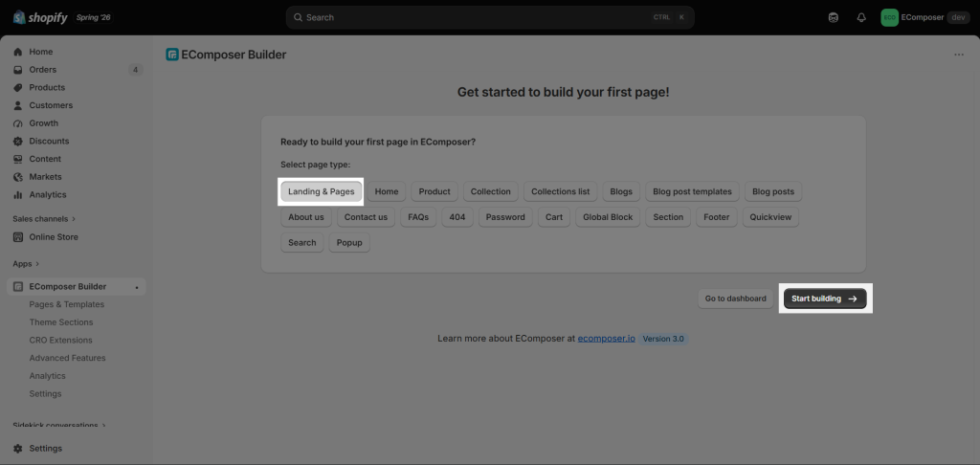Click the Spring '26 edition label
Image resolution: width=980 pixels, height=465 pixels.
tap(93, 17)
